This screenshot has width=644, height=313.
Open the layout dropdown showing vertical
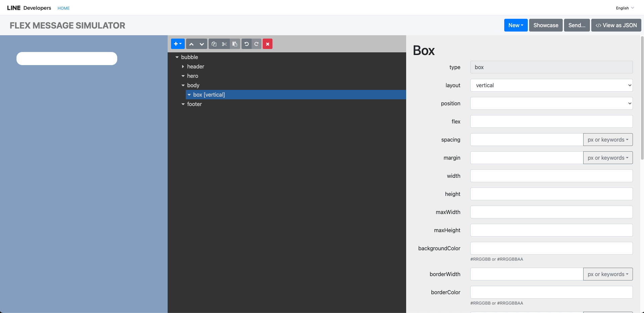tap(551, 85)
